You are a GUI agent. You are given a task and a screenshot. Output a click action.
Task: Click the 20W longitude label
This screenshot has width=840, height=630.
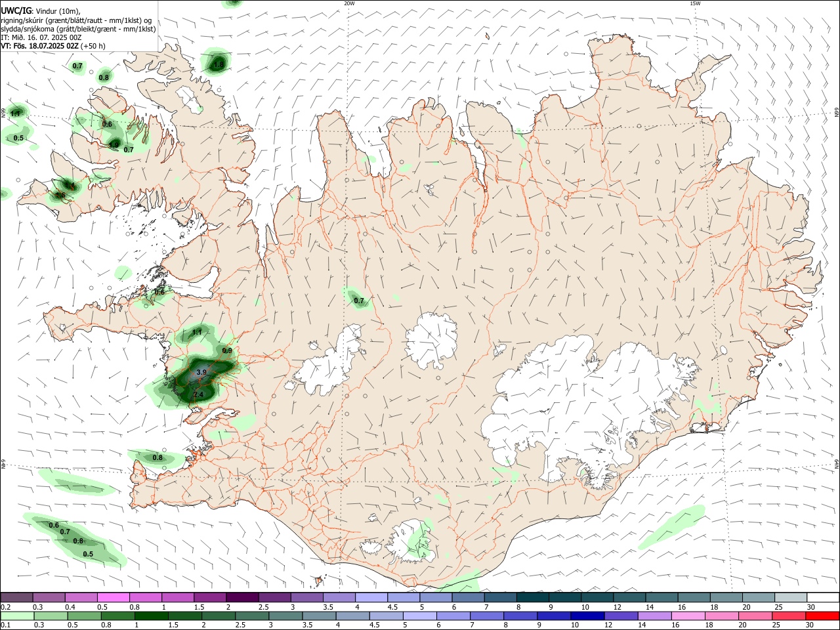[x=349, y=3]
